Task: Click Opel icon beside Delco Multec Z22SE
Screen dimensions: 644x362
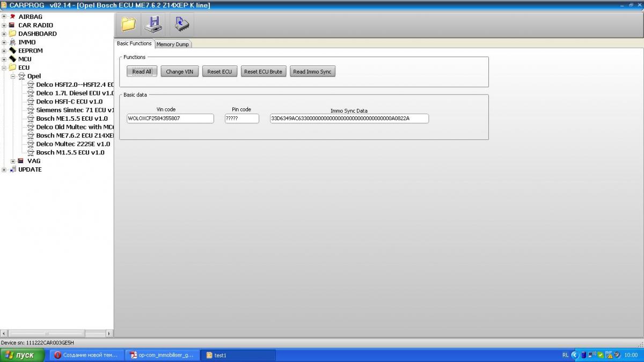Action: [x=31, y=144]
